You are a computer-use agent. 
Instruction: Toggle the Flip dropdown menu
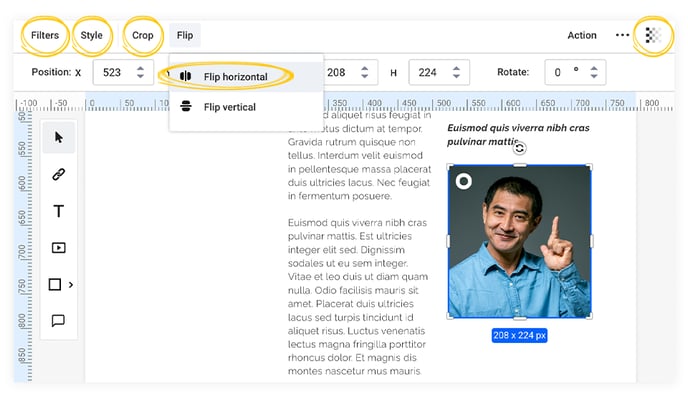tap(185, 35)
